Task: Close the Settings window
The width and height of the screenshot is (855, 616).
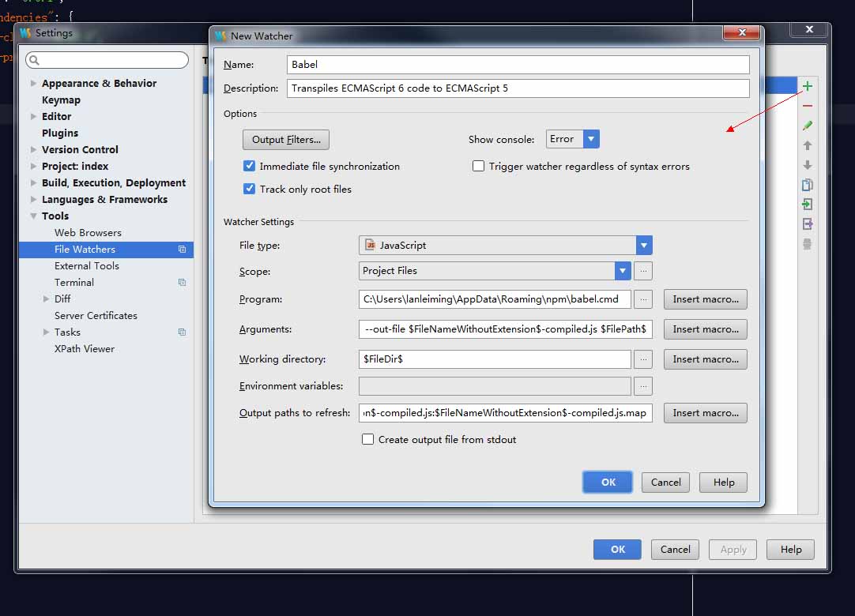Action: pos(809,29)
